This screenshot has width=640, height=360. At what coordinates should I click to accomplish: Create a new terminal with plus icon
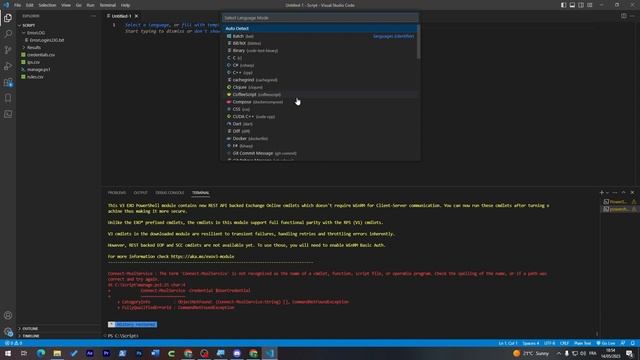coord(601,193)
